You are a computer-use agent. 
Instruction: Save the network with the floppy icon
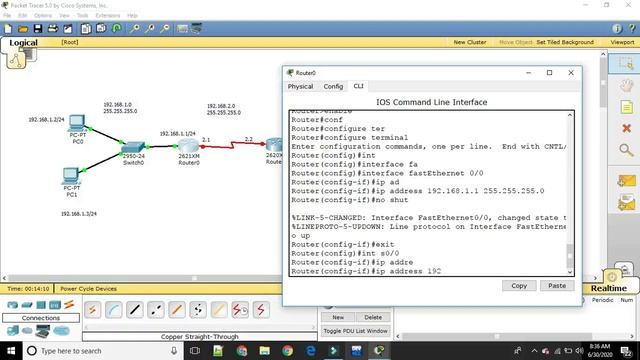coord(38,29)
